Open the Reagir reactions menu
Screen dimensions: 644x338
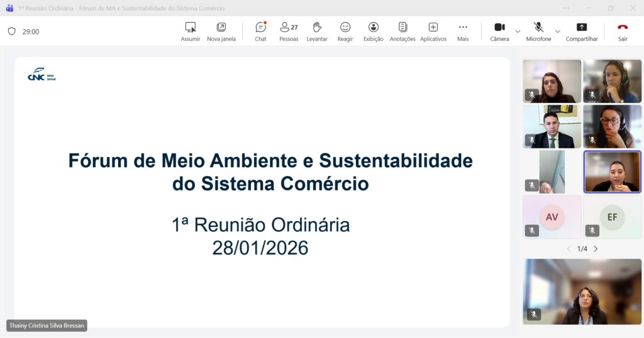point(345,31)
